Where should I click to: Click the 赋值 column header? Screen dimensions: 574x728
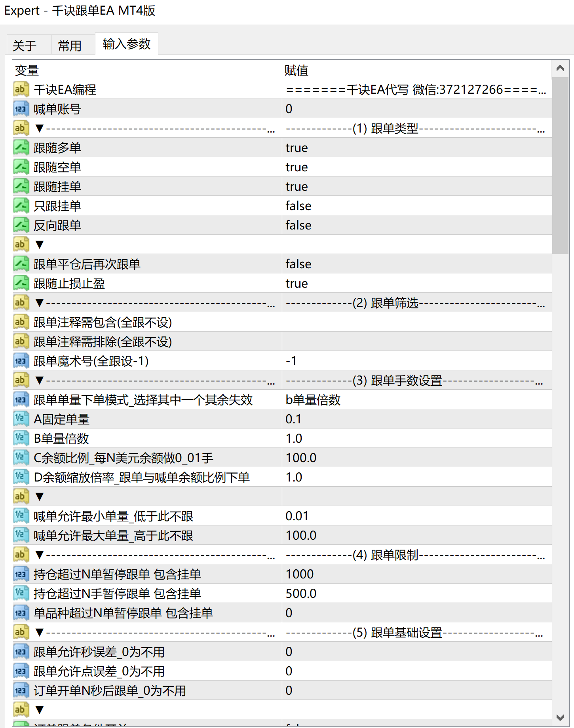pos(417,70)
